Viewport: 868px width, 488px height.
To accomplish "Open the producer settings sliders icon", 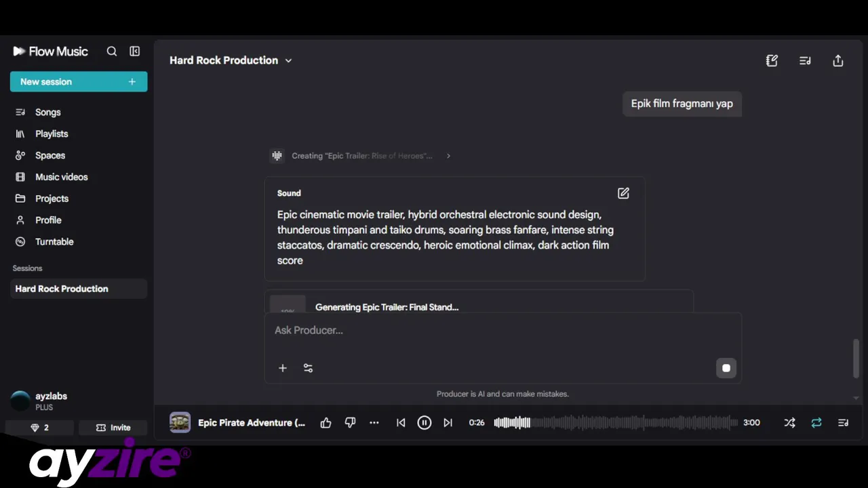I will pyautogui.click(x=308, y=368).
